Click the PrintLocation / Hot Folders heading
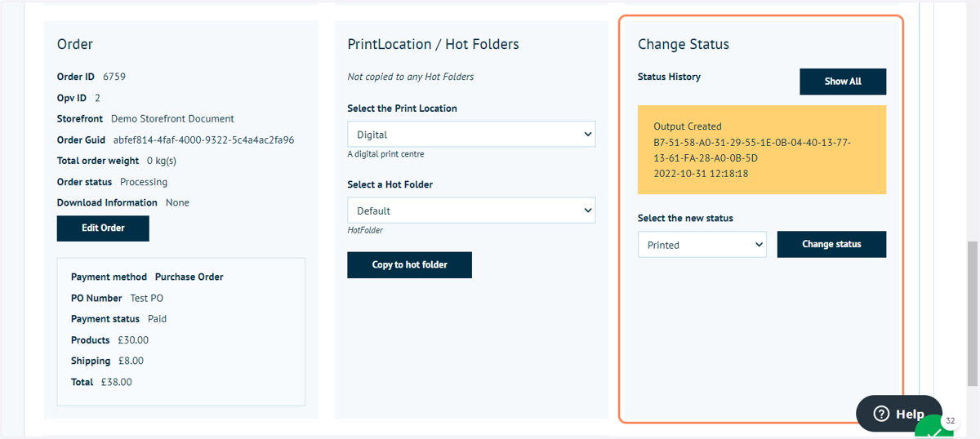The image size is (980, 439). coord(433,44)
